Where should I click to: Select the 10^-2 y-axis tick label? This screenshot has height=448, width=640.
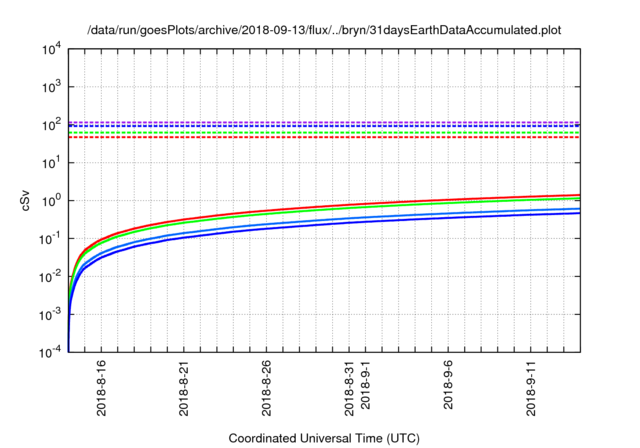click(x=50, y=276)
